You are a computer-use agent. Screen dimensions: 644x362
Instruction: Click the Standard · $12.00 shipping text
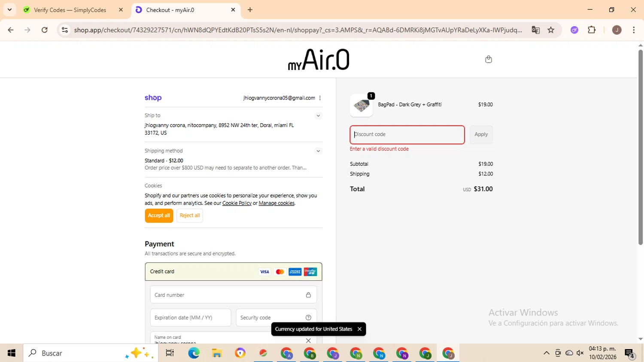point(164,161)
